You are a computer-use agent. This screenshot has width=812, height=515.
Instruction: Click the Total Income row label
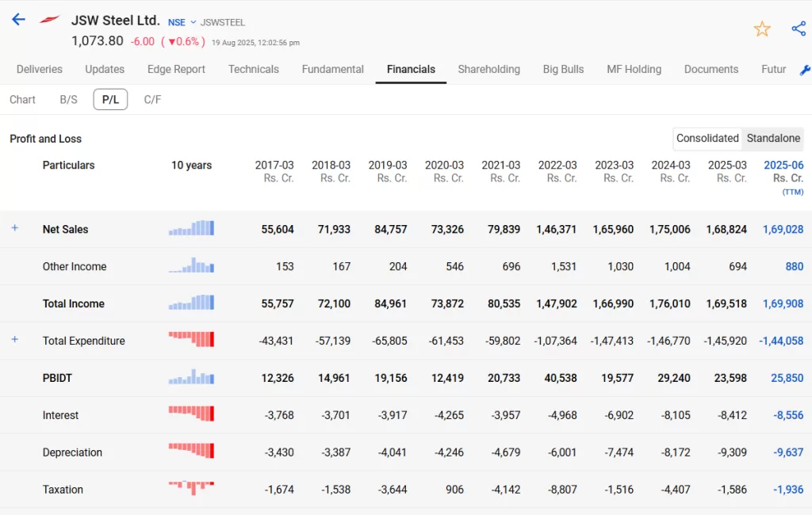click(x=74, y=303)
